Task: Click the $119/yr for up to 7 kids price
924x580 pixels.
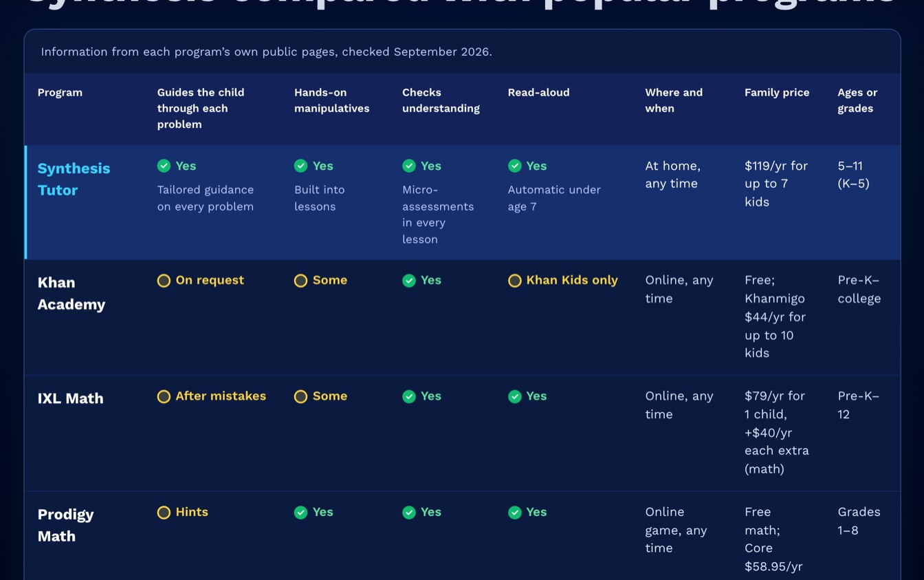Action: click(776, 184)
